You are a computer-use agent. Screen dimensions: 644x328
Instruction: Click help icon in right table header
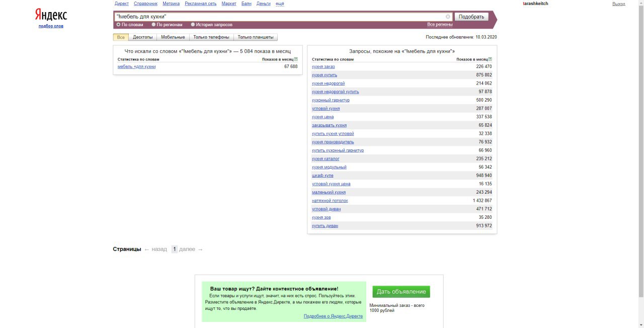(x=490, y=59)
